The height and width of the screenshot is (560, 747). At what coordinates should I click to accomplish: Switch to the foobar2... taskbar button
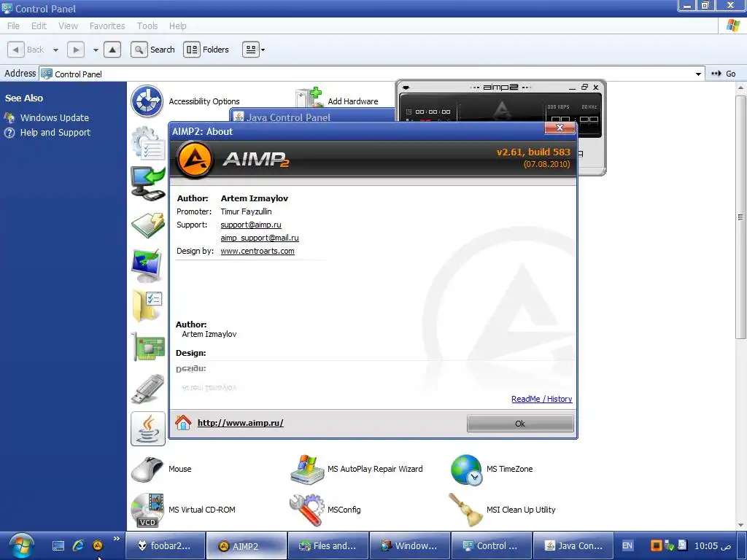(166, 545)
